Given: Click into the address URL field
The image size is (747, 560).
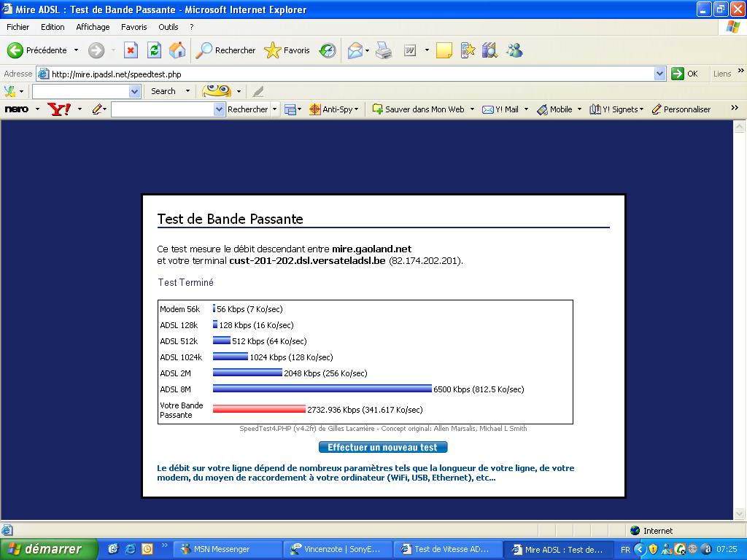Looking at the screenshot, I should [x=350, y=74].
